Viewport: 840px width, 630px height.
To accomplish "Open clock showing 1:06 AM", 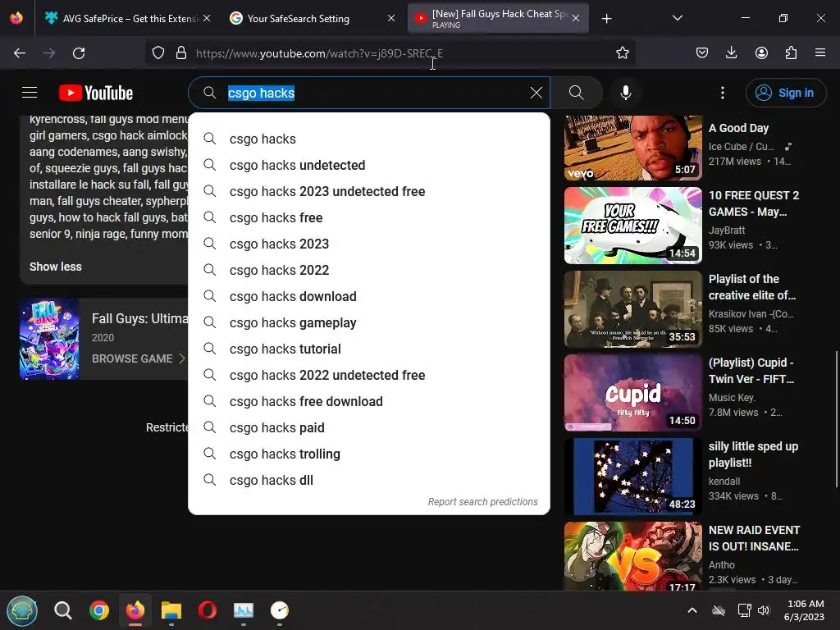I will pos(804,610).
